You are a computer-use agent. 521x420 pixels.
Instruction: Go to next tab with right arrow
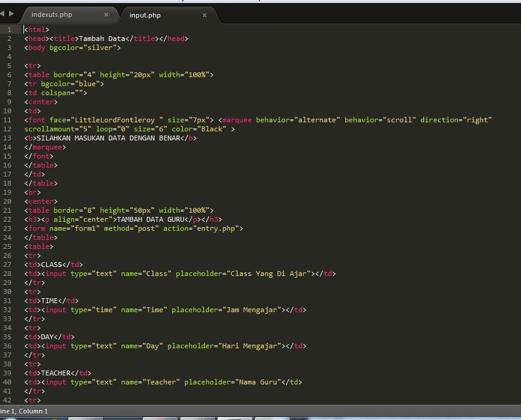pos(11,14)
